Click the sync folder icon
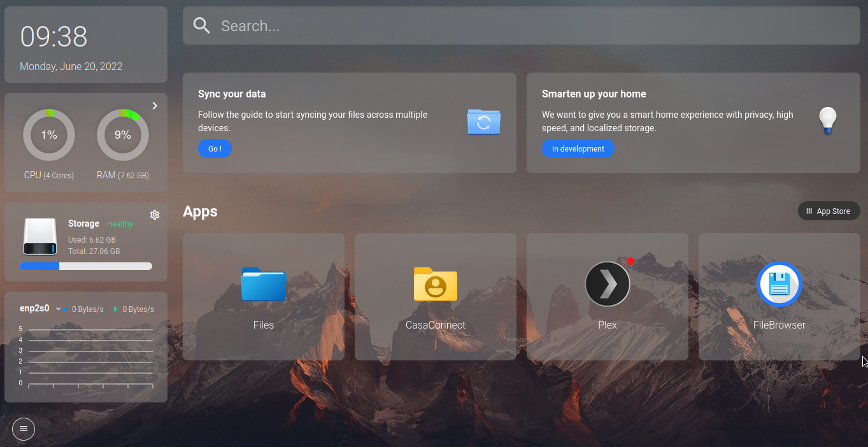Viewport: 868px width, 447px height. click(x=483, y=122)
